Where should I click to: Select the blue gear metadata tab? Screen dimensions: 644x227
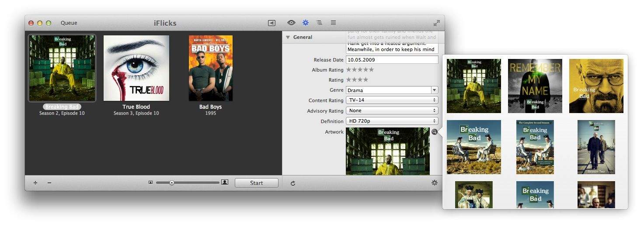306,23
